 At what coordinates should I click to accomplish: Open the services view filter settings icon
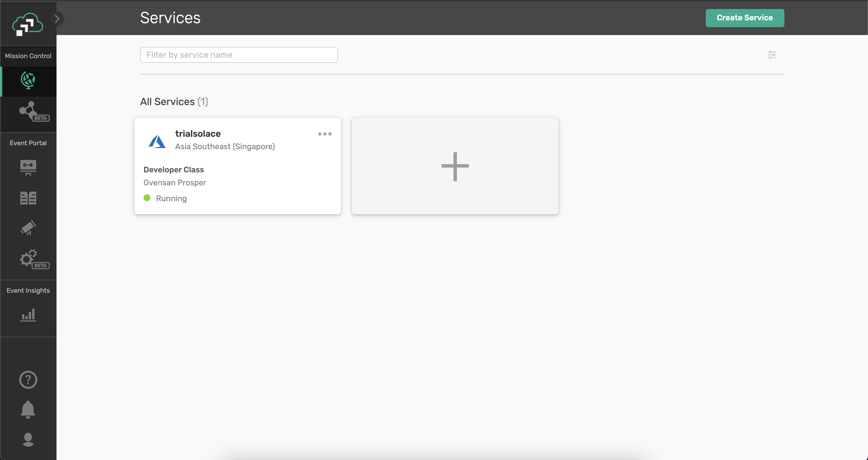click(x=772, y=55)
